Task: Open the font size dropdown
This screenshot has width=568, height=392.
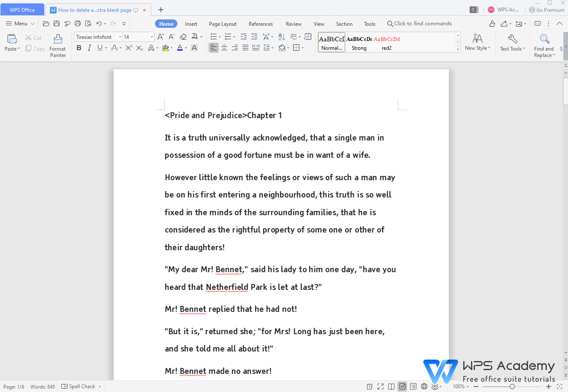Action: pyautogui.click(x=152, y=37)
